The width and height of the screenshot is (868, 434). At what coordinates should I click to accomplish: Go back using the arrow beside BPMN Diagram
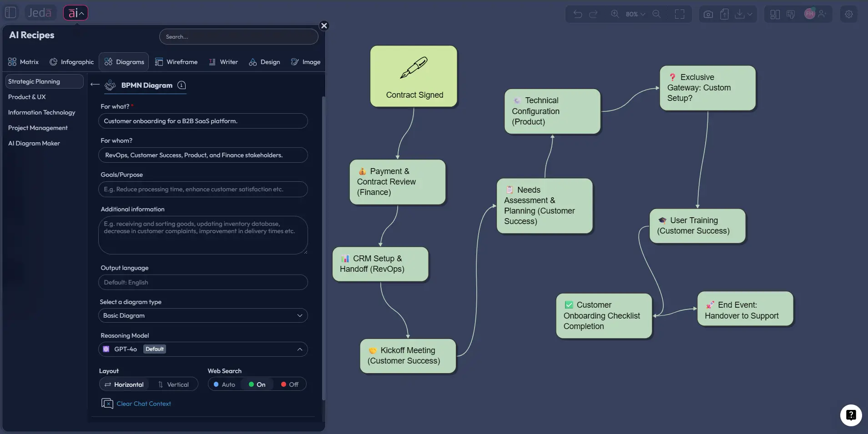pos(95,85)
